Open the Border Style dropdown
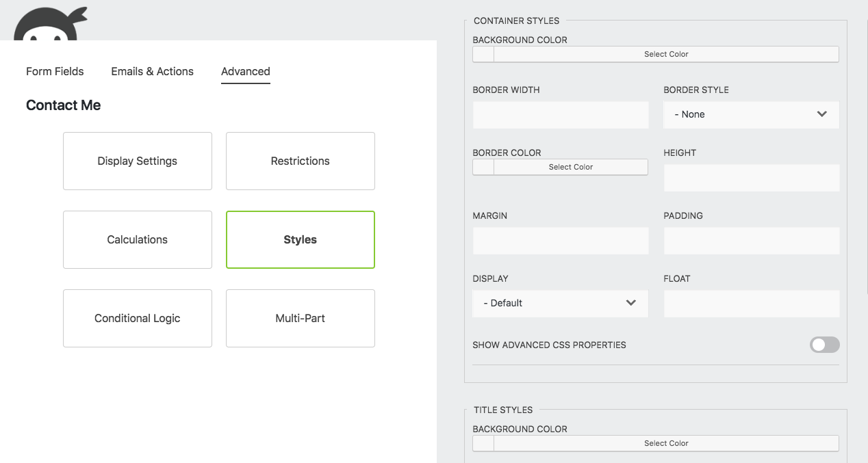This screenshot has height=463, width=868. [751, 114]
